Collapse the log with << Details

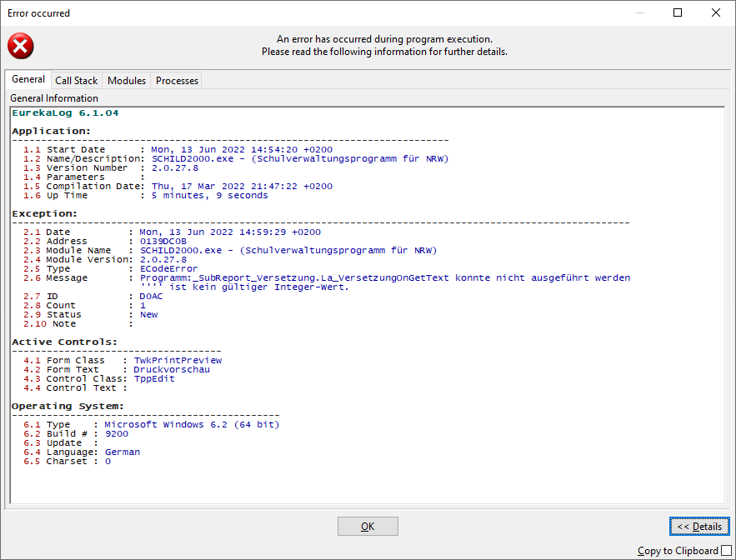pyautogui.click(x=698, y=526)
